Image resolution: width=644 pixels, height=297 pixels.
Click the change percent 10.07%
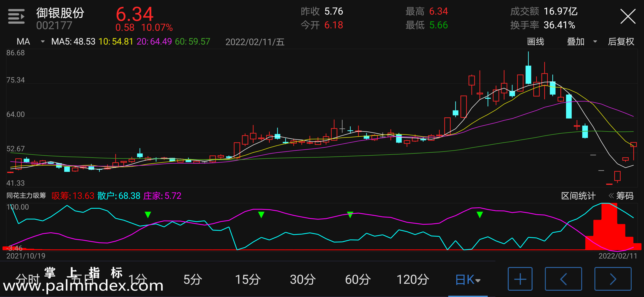click(157, 28)
